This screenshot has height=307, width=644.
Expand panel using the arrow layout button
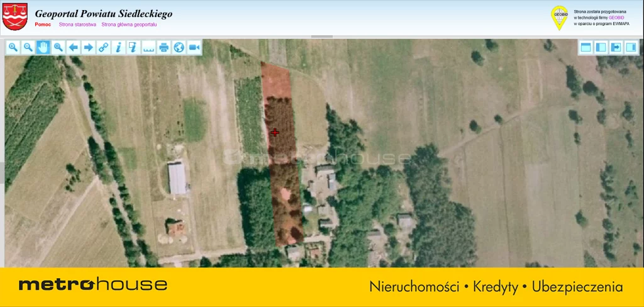tap(616, 47)
